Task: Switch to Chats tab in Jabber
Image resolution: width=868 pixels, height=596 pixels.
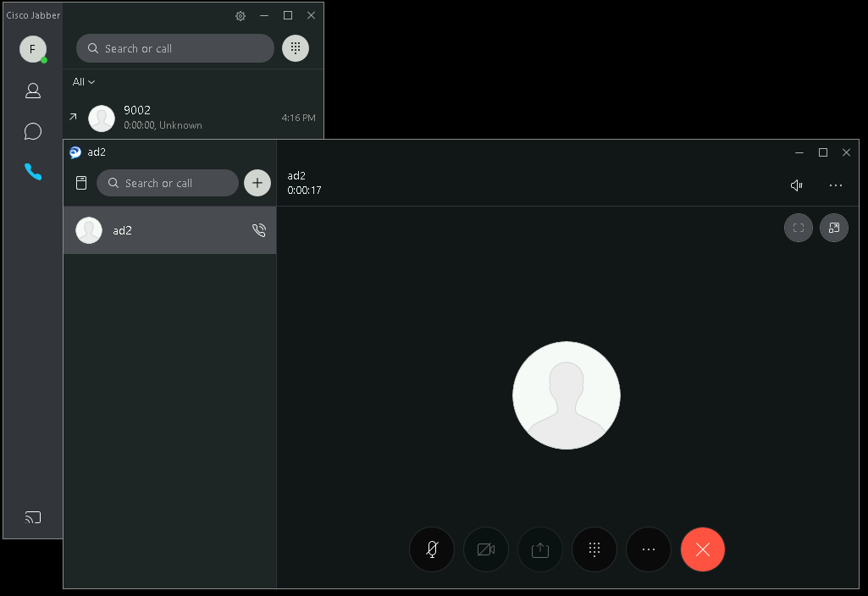Action: click(33, 131)
